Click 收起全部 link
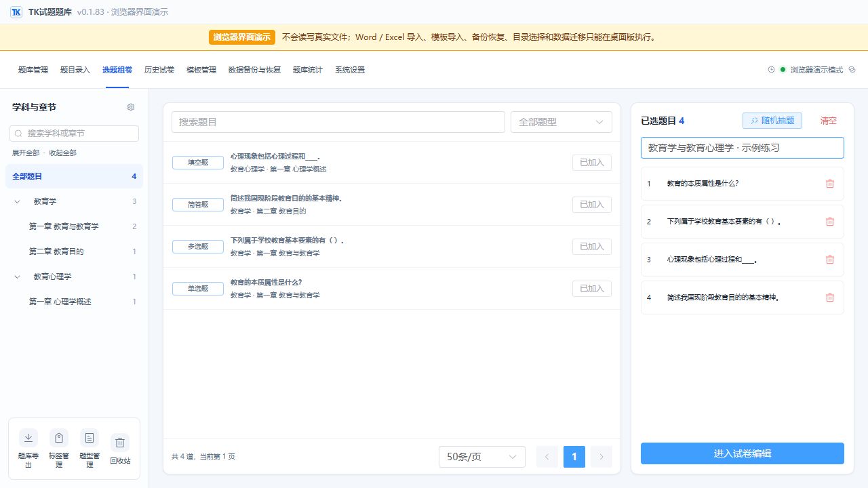 62,152
